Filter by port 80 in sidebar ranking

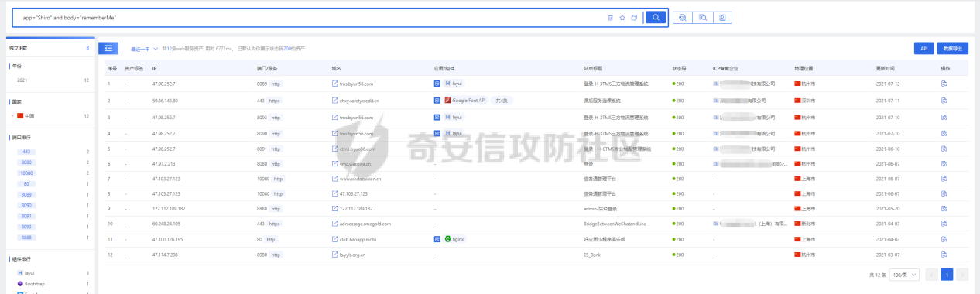pos(26,184)
